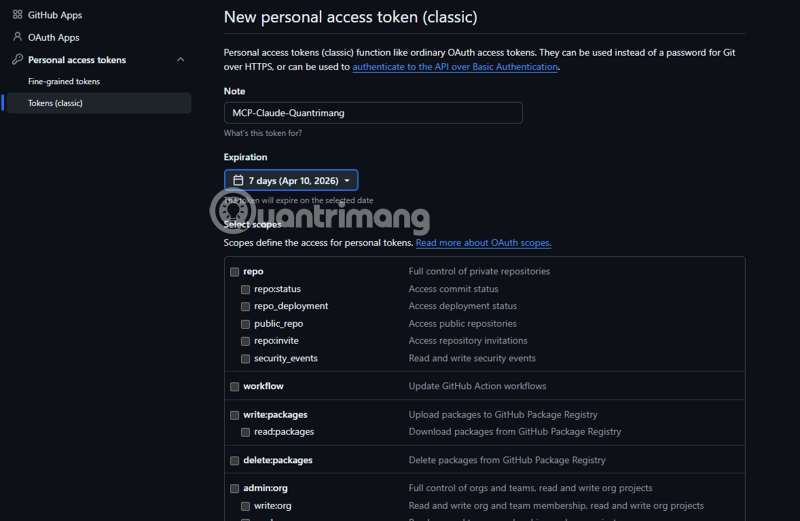Screen dimensions: 800x521
Task: Collapse the Personal access tokens section
Action: (180, 60)
